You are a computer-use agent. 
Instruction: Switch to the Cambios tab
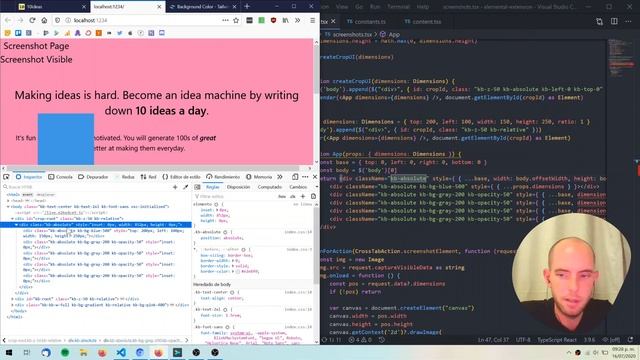click(298, 187)
